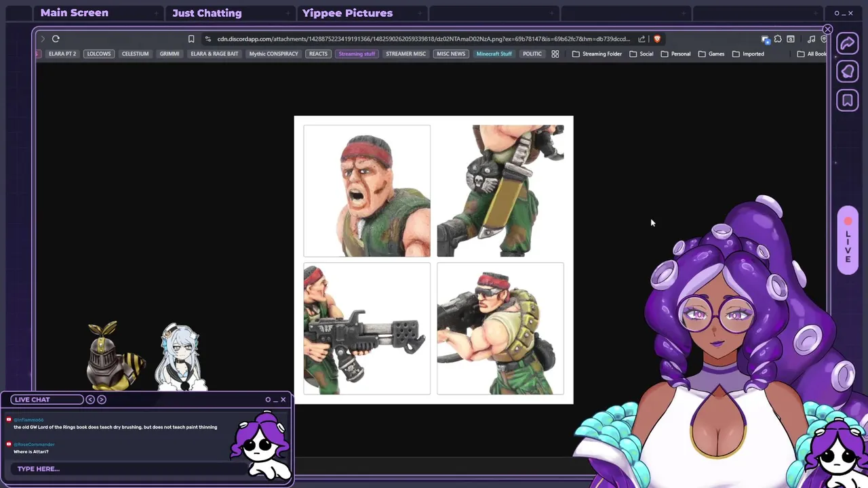Open site settings icon beside the URL

pyautogui.click(x=208, y=39)
